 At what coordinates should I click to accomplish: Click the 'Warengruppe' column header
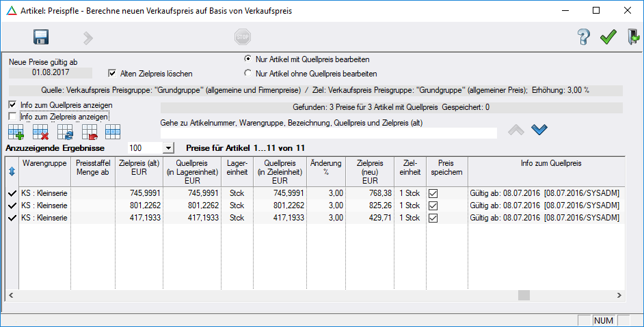pyautogui.click(x=44, y=164)
